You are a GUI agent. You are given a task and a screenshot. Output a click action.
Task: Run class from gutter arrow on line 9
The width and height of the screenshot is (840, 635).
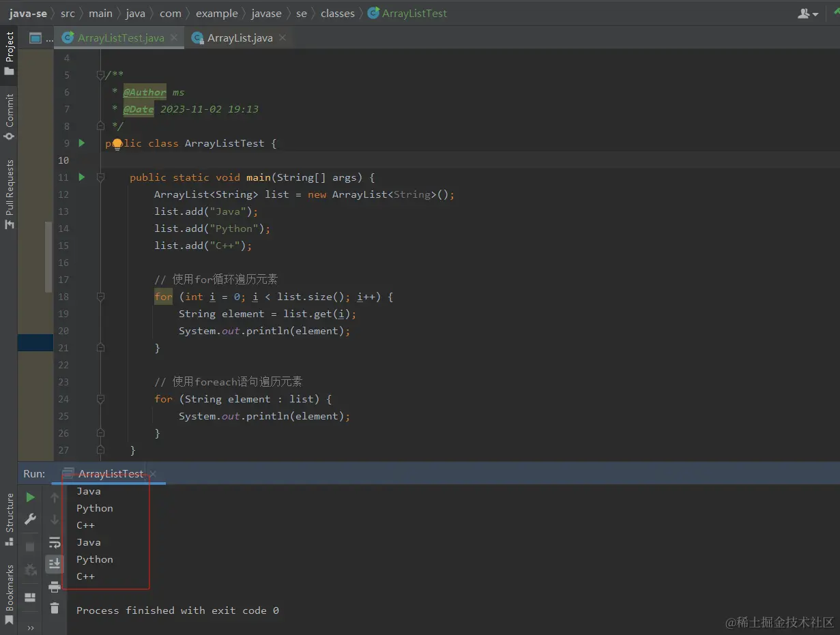(82, 143)
